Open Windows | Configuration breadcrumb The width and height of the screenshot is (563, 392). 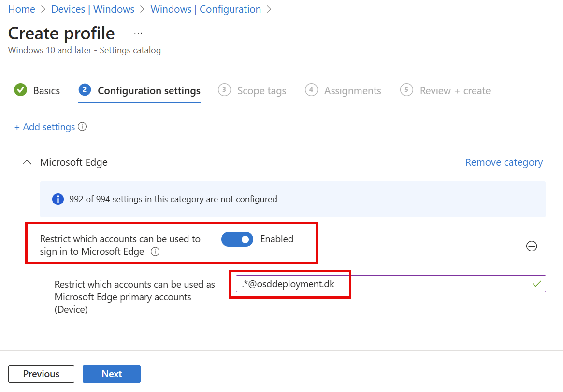(x=205, y=9)
